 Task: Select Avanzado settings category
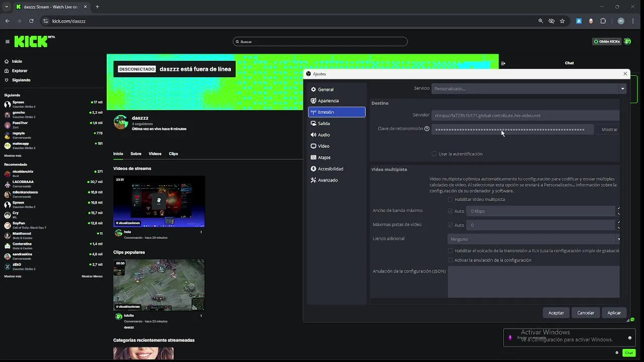point(337,180)
